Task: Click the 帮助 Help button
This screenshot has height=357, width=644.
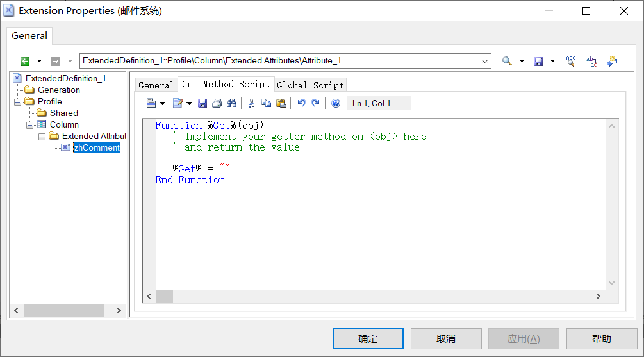Action: click(602, 338)
